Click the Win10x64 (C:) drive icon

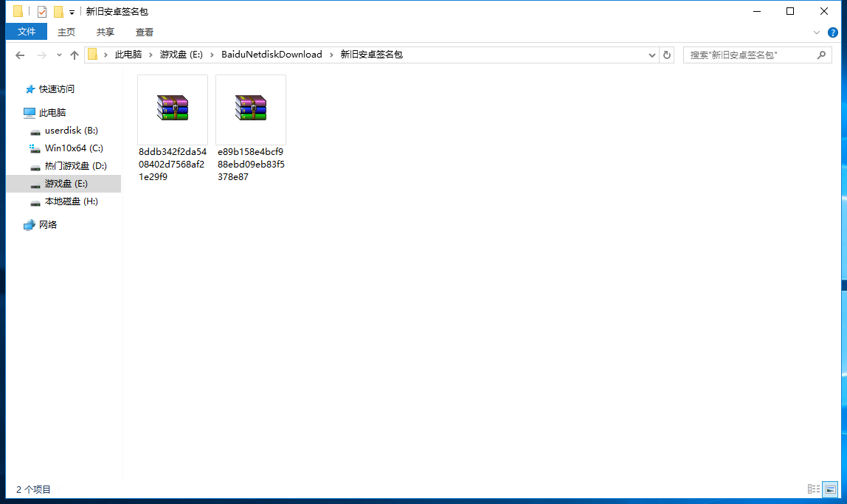[35, 148]
